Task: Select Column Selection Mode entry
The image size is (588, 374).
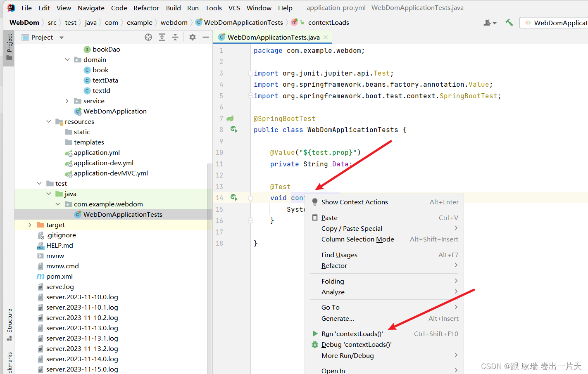Action: [384, 239]
